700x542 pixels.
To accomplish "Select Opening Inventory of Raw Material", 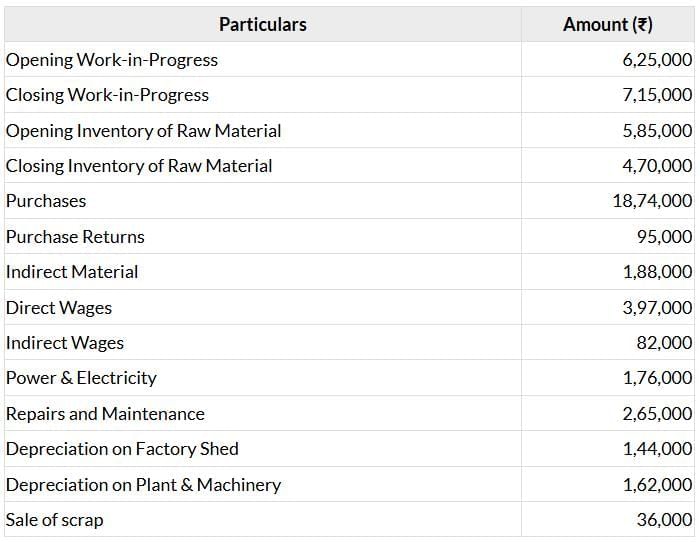I will [x=144, y=131].
